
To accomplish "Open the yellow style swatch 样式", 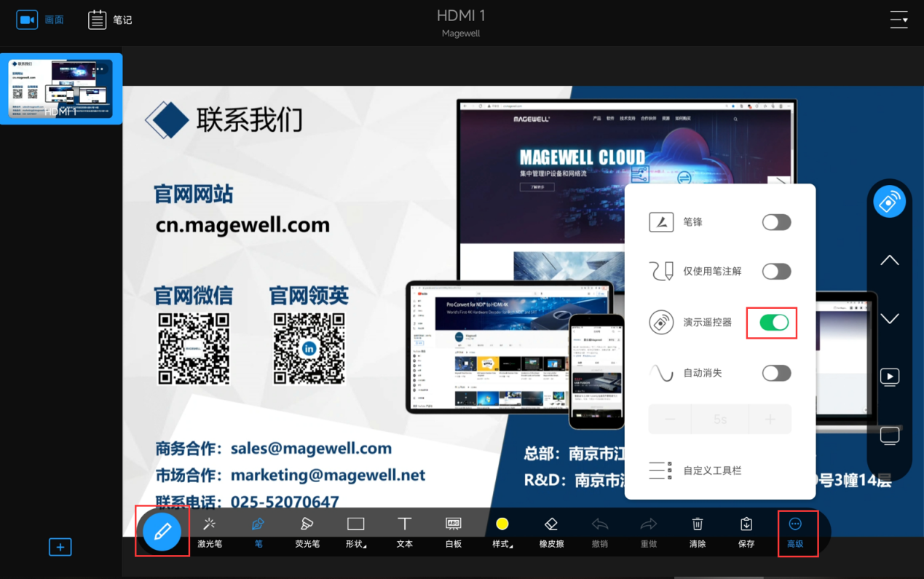I will pos(502,532).
